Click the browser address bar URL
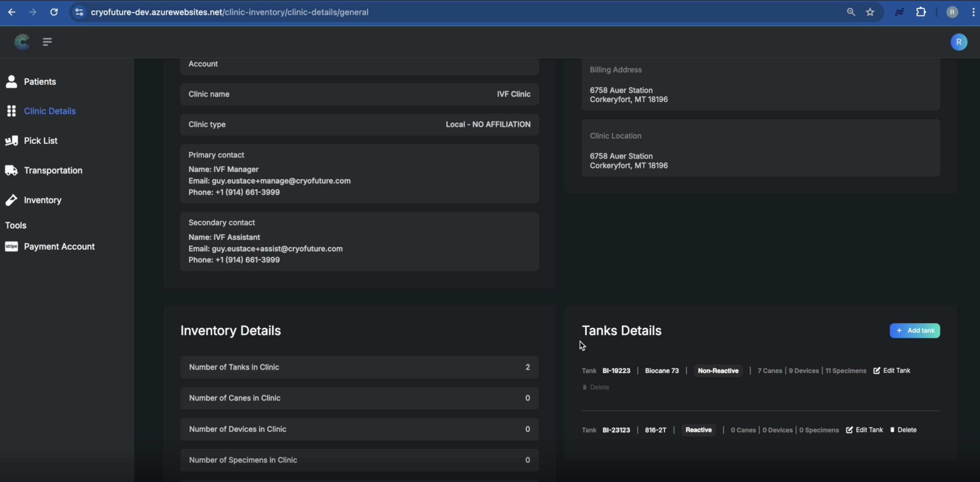Viewport: 980px width, 482px height. click(x=229, y=12)
